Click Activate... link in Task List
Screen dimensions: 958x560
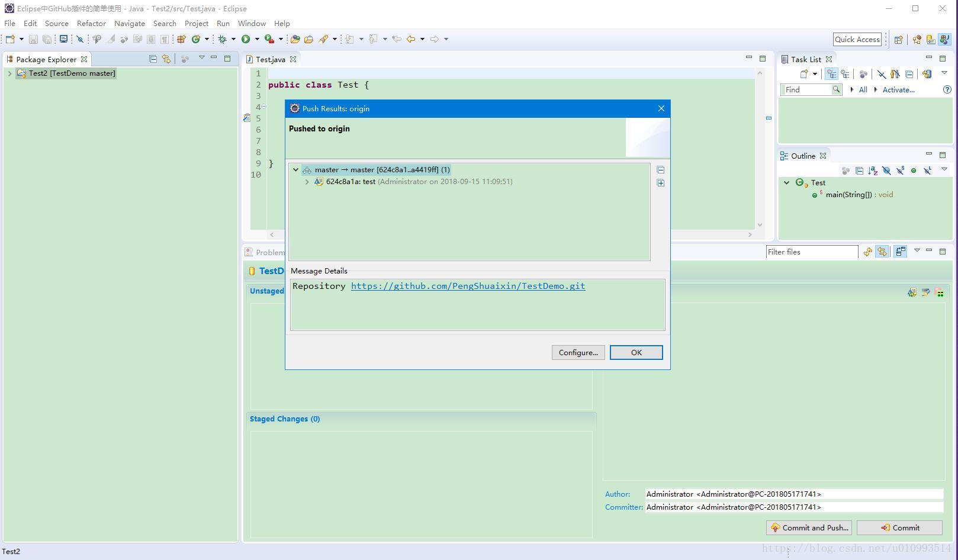898,89
